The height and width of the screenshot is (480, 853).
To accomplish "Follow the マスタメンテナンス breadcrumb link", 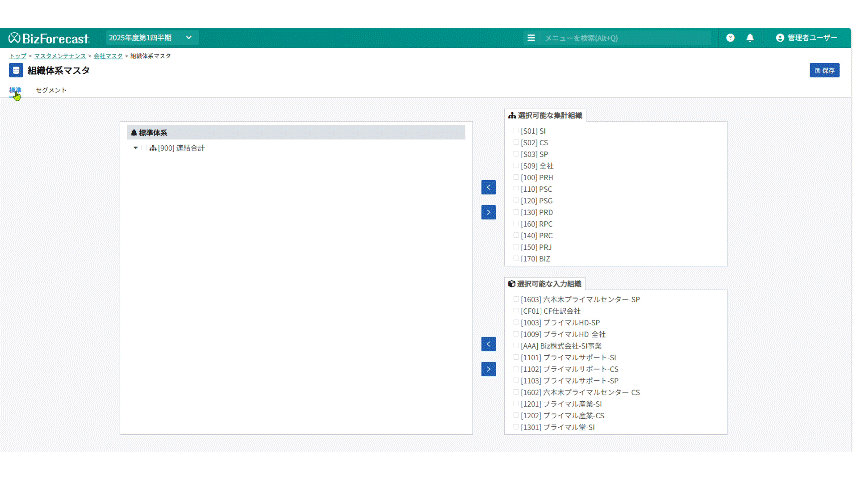I will [60, 56].
